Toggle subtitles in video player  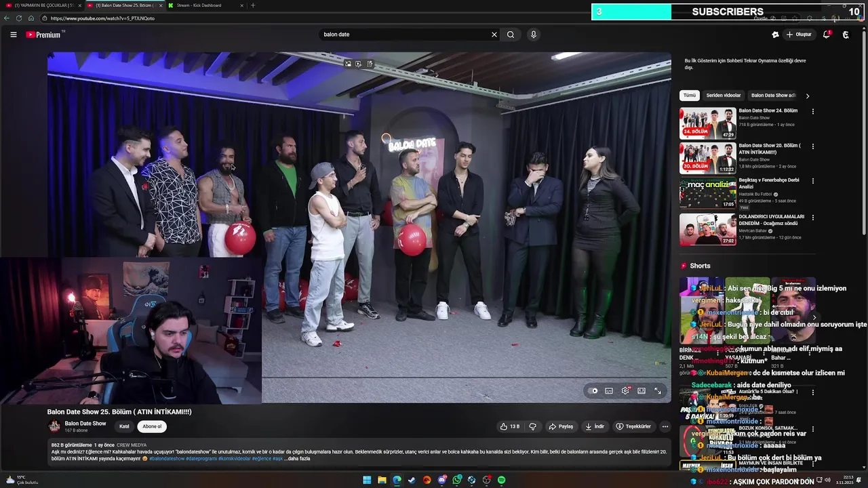point(609,390)
